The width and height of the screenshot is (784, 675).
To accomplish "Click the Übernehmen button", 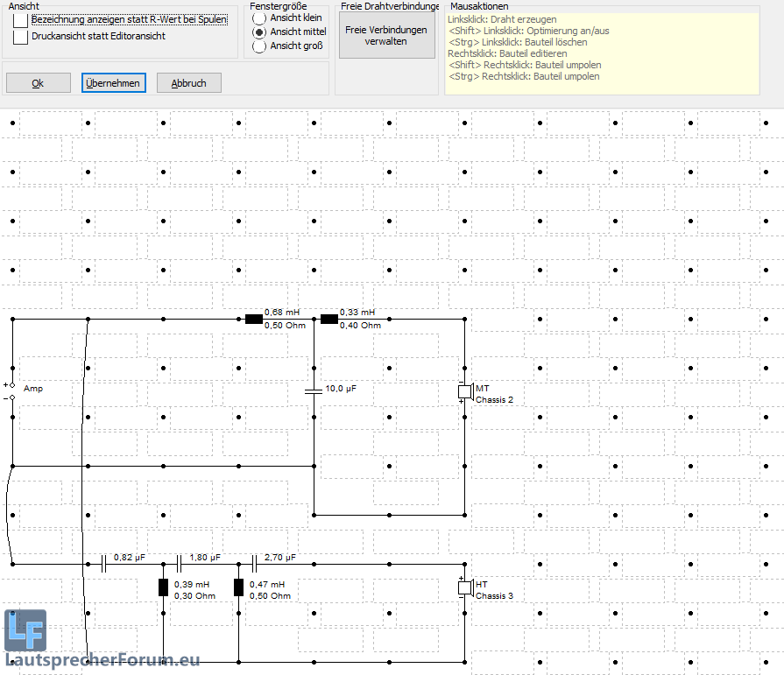I will (x=113, y=83).
